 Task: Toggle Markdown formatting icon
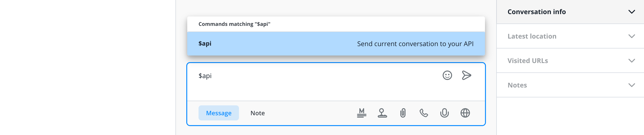(362, 113)
